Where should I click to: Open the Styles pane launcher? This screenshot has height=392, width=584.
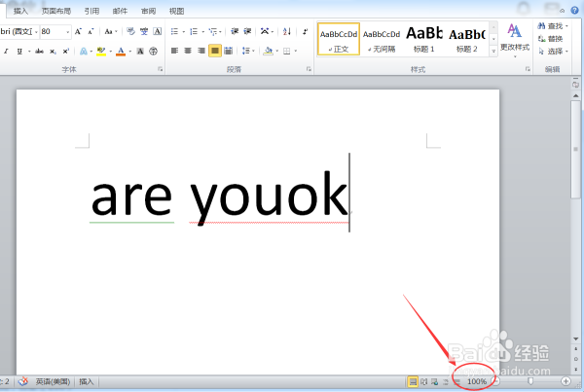pyautogui.click(x=528, y=69)
